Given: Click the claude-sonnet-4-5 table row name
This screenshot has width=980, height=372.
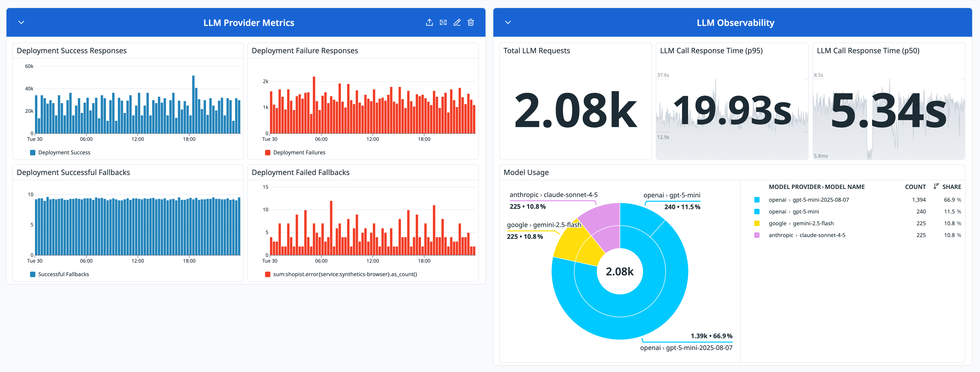Looking at the screenshot, I should 807,235.
